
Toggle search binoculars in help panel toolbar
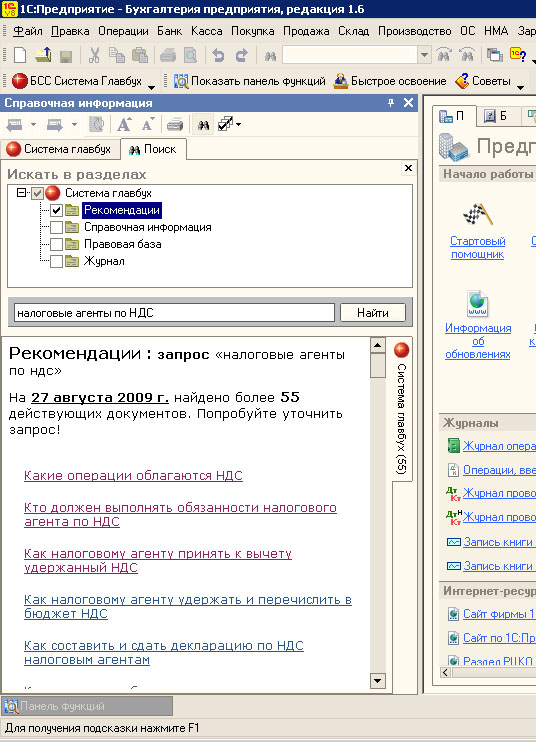pyautogui.click(x=203, y=125)
